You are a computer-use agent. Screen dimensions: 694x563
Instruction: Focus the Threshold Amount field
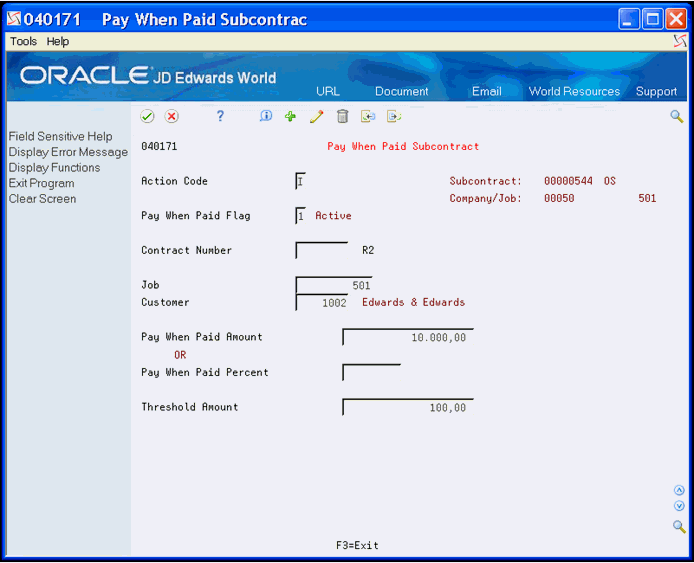(408, 407)
